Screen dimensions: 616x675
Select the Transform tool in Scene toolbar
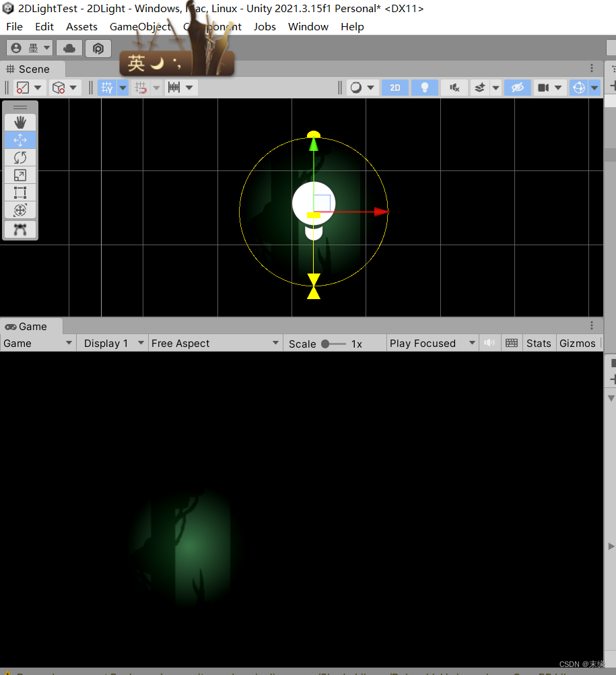point(20,210)
